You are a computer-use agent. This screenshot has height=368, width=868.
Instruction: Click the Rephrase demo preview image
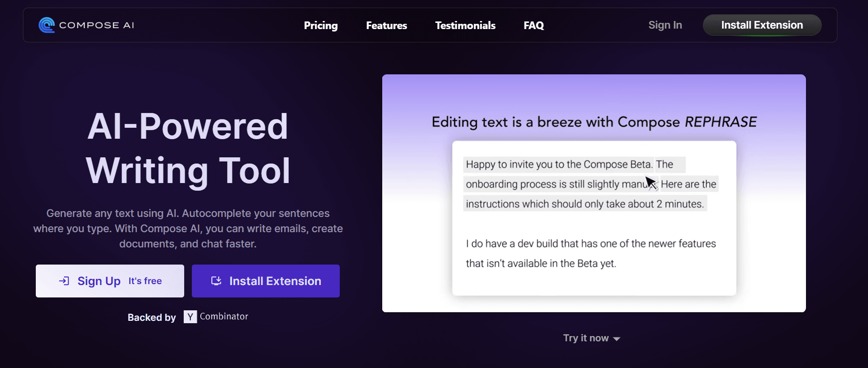click(x=594, y=193)
